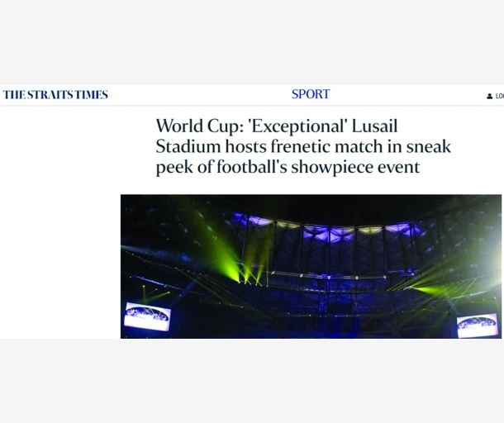
Task: Click the word "sneak" in the headline
Action: (x=430, y=147)
